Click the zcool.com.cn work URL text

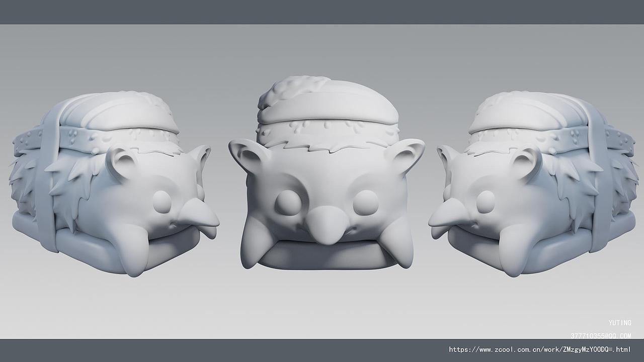coord(540,349)
